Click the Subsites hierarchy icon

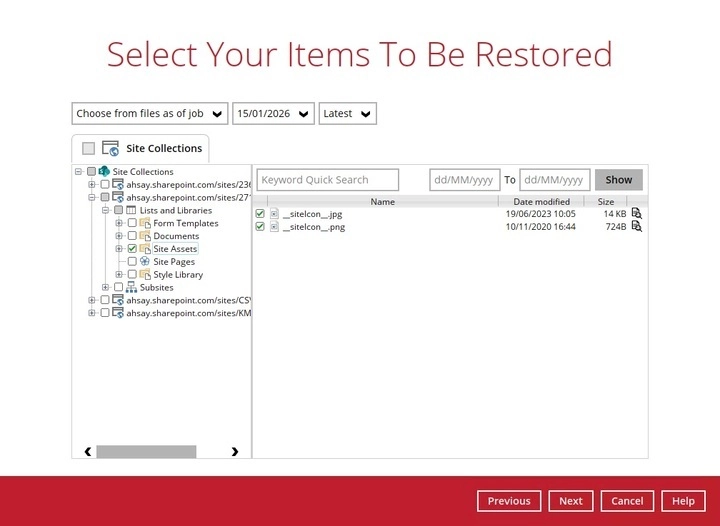tap(131, 287)
